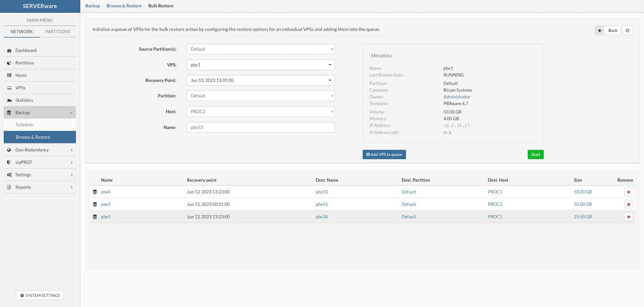Screen dimensions: 644x307
Task: Go to Statistics in the sidebar
Action: [x=24, y=100]
